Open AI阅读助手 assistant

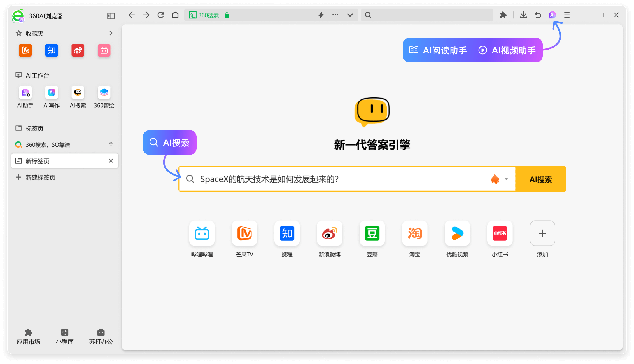tap(437, 50)
